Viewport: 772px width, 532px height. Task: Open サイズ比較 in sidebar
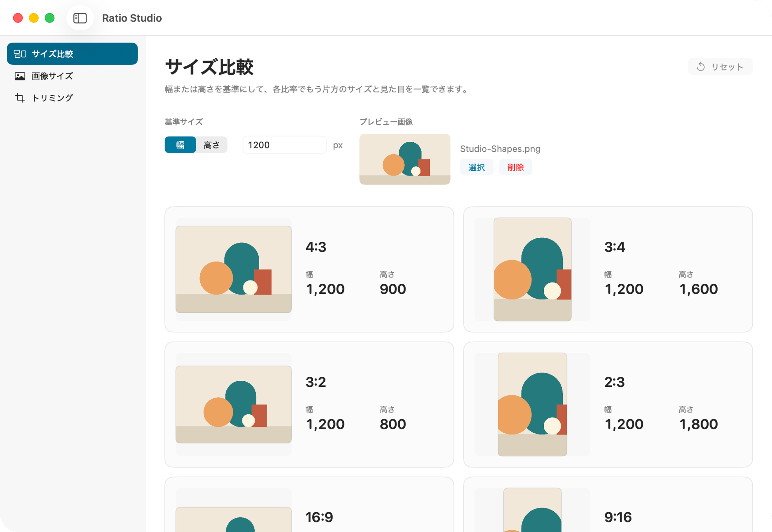click(72, 54)
